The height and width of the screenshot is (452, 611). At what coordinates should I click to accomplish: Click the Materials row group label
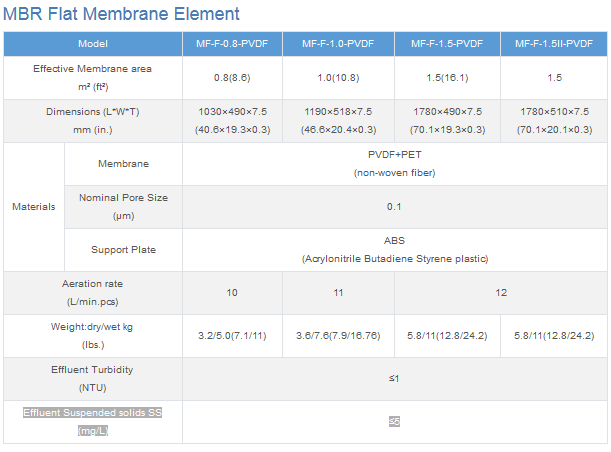pos(33,206)
